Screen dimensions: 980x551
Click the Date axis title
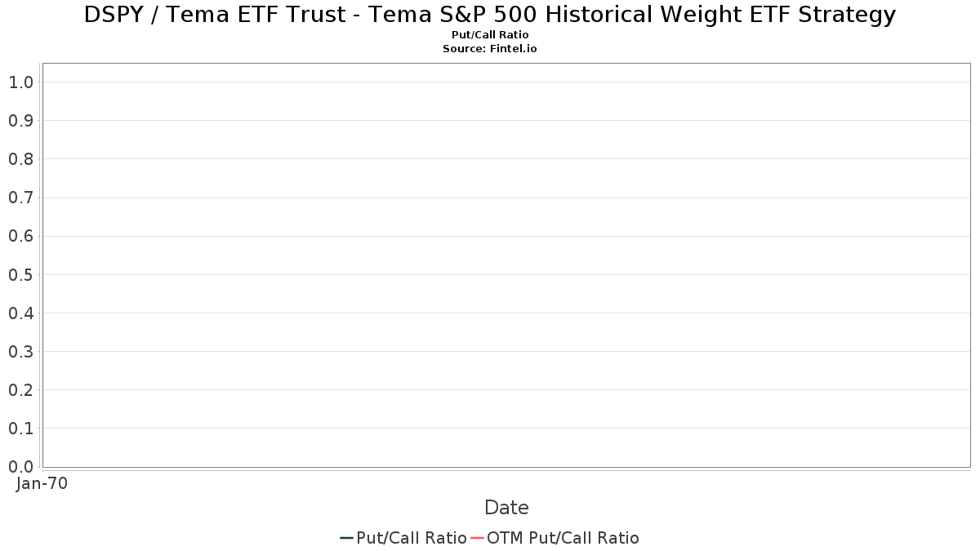pyautogui.click(x=506, y=508)
